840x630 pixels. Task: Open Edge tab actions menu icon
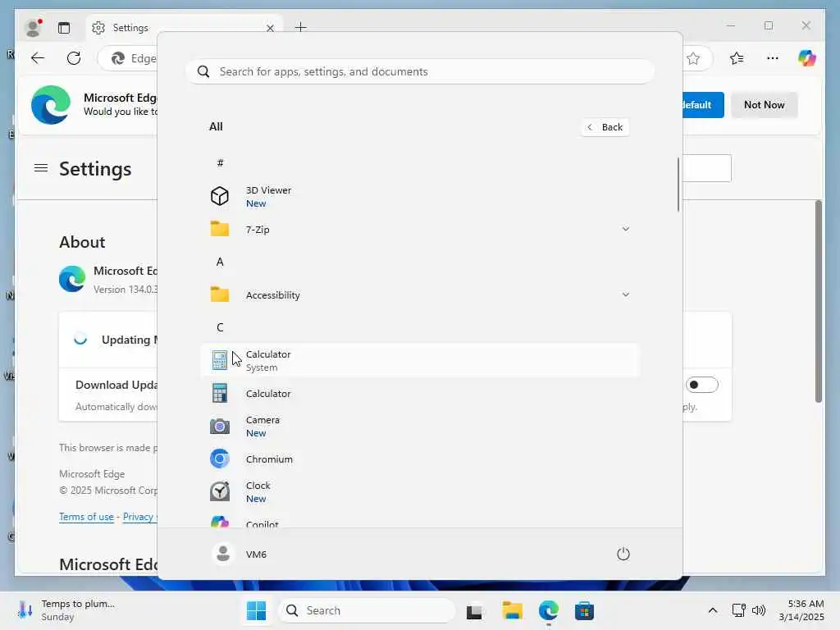click(64, 27)
